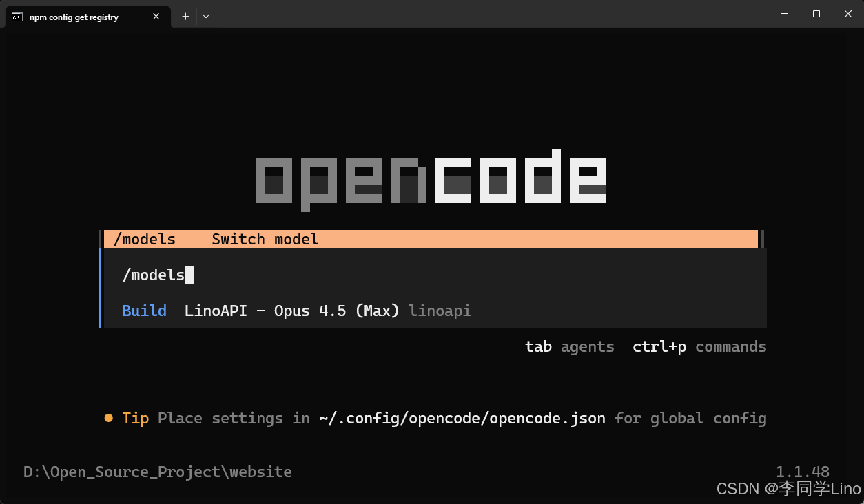Select the 'npm config get registry' tab
864x504 pixels.
(87, 16)
